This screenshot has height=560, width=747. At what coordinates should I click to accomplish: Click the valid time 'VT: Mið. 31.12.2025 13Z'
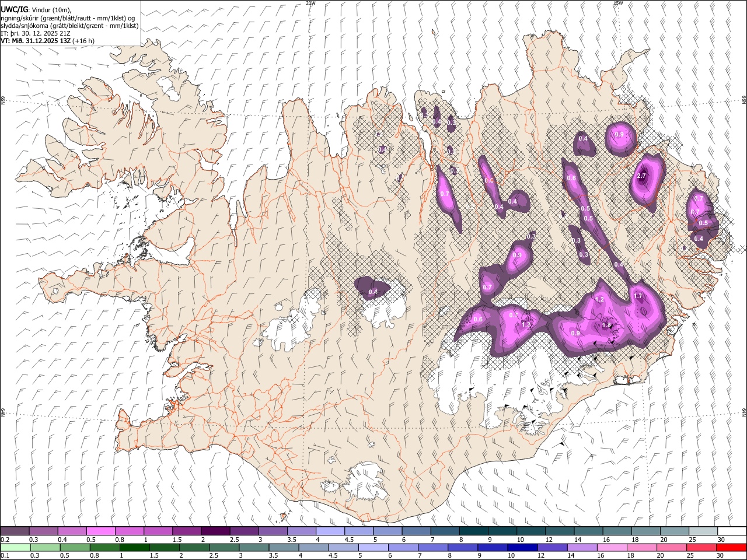coord(36,41)
